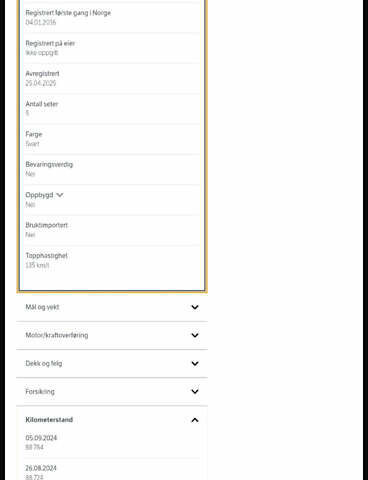
Task: Expand the small chevron next to Oppbygd
Action: 60,195
